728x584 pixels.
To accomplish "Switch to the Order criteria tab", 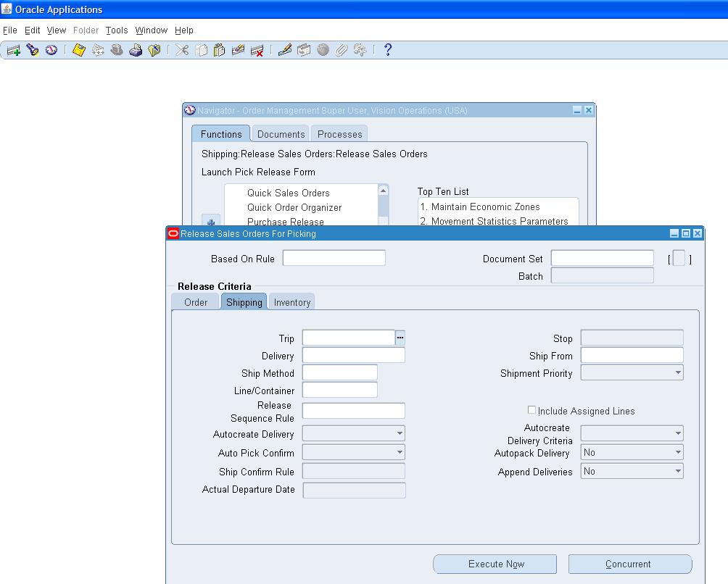I will tap(196, 302).
